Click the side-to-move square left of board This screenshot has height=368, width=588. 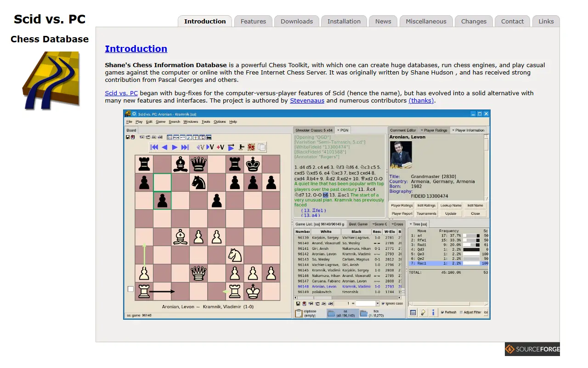(130, 289)
